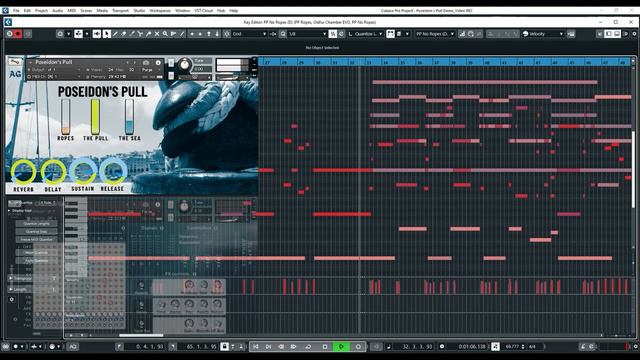Toggle Iterative Quantize icon

(333, 34)
